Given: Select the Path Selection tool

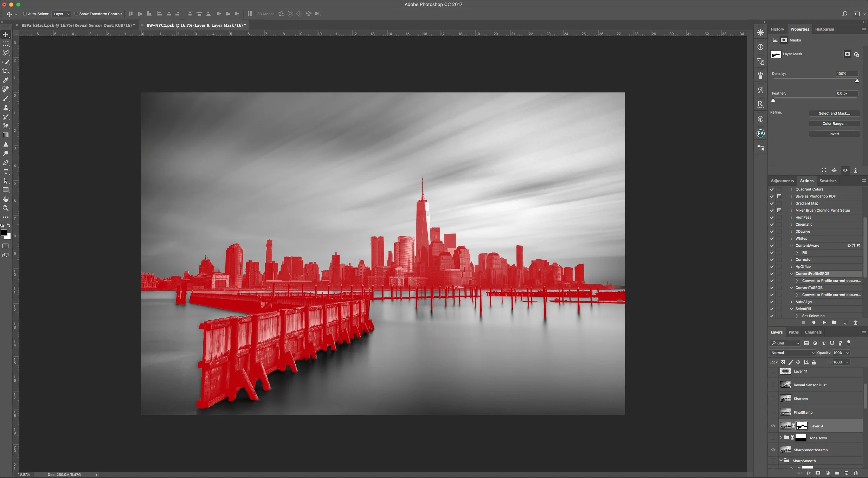Looking at the screenshot, I should coord(6,181).
